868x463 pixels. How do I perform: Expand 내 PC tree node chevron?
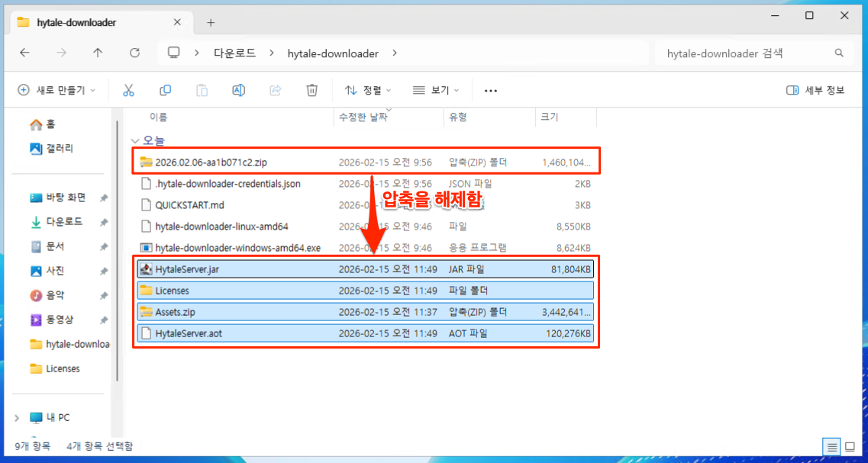pyautogui.click(x=17, y=418)
